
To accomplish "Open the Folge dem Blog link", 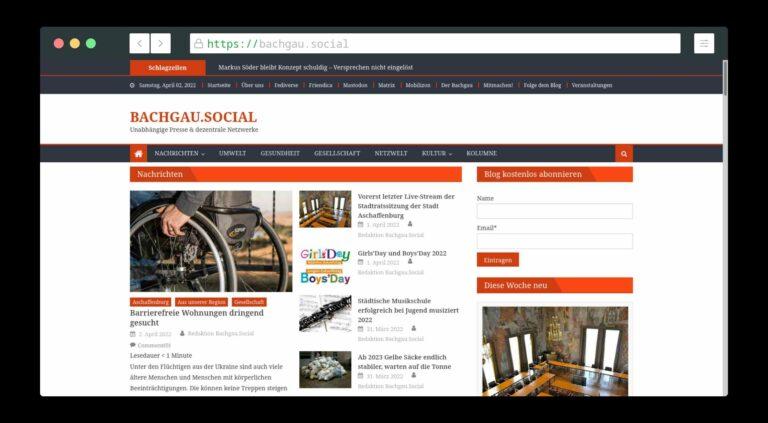I will [x=542, y=85].
